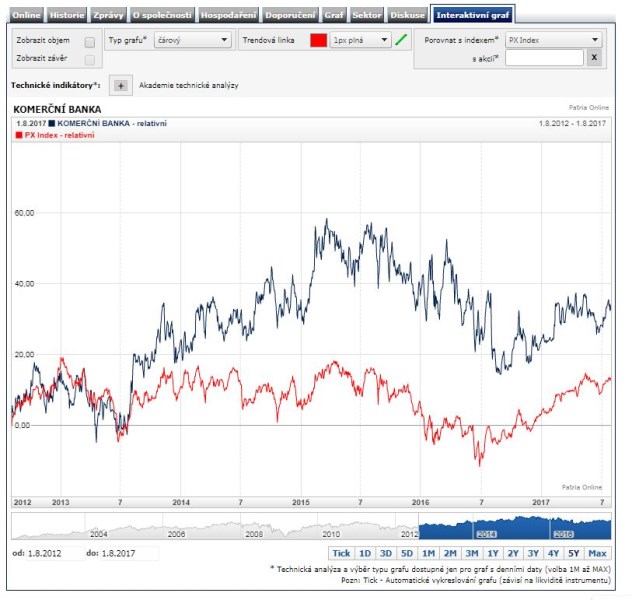The height and width of the screenshot is (600, 632).
Task: Pick red trend line color swatch
Action: (x=318, y=40)
